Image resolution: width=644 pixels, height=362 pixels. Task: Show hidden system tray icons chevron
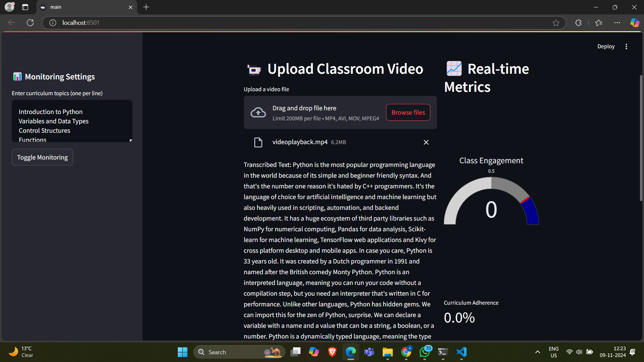click(537, 352)
